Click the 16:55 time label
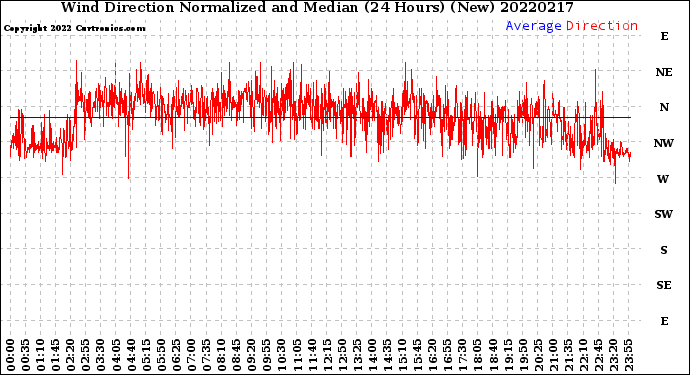 click(448, 356)
